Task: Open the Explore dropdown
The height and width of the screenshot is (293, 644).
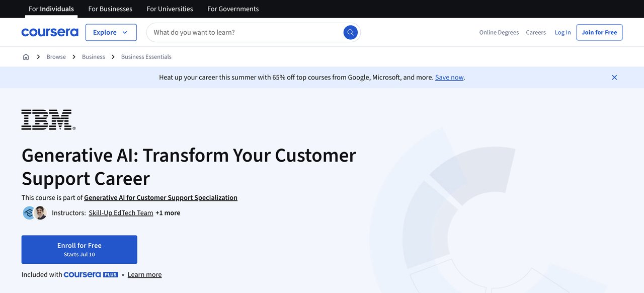Action: pyautogui.click(x=111, y=32)
